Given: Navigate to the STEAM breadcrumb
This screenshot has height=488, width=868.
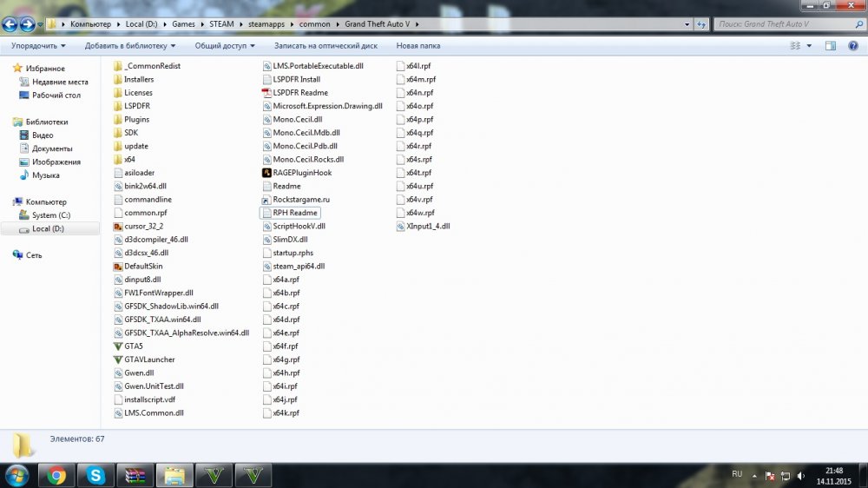Looking at the screenshot, I should 221,24.
